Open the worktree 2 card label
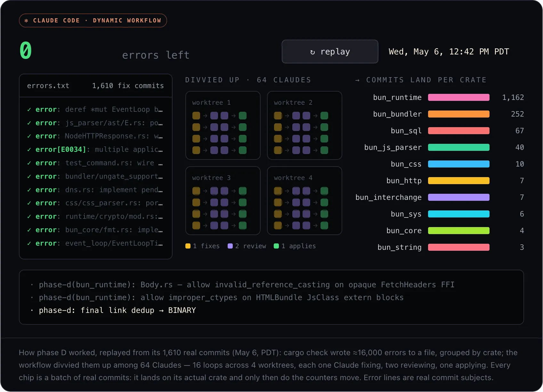The image size is (543, 392). [293, 102]
